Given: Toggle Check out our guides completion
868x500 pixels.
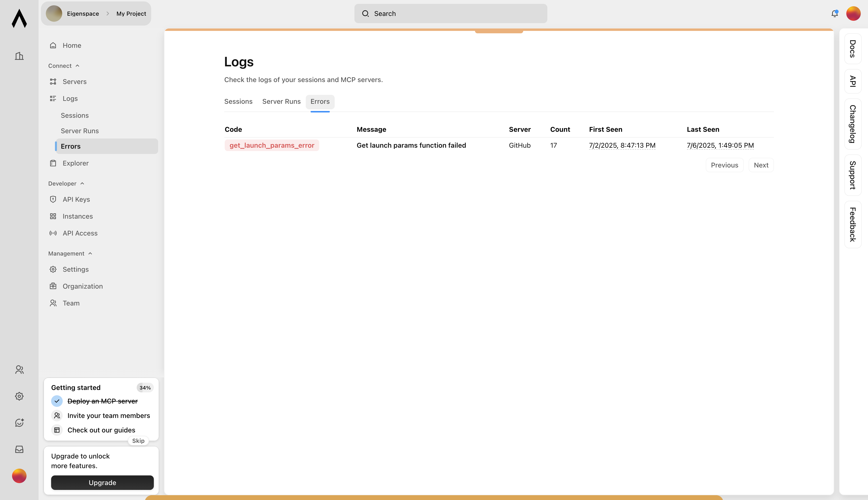Looking at the screenshot, I should click(x=57, y=430).
